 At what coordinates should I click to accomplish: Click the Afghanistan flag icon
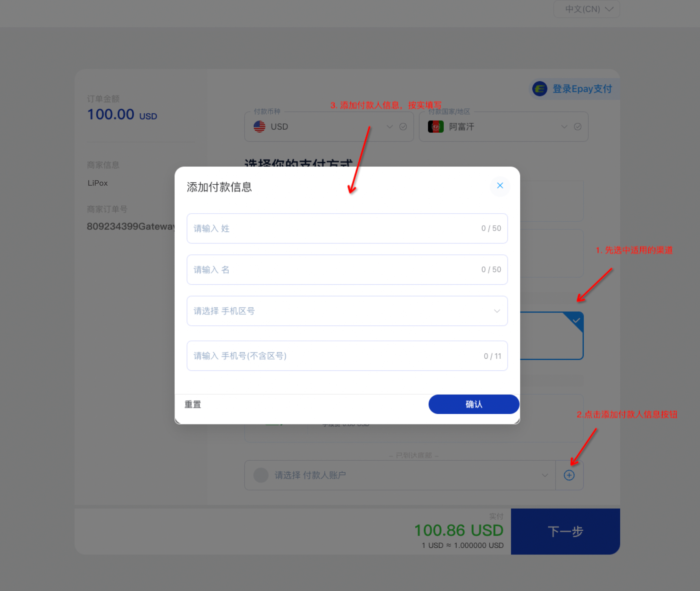tap(435, 127)
